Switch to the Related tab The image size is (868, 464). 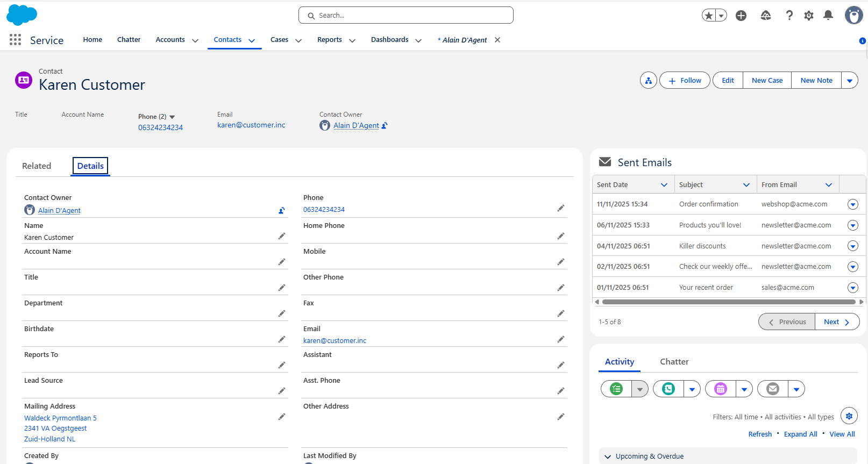pos(37,166)
